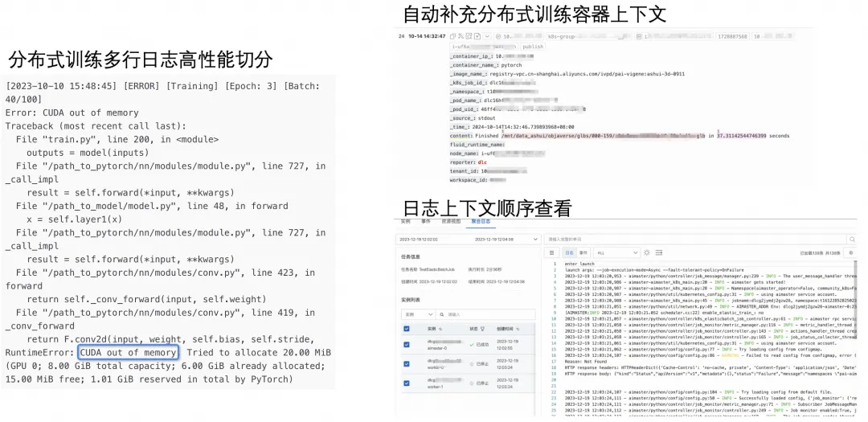
Task: Toggle the sun brightness icon in log toolbar
Action: point(646,253)
